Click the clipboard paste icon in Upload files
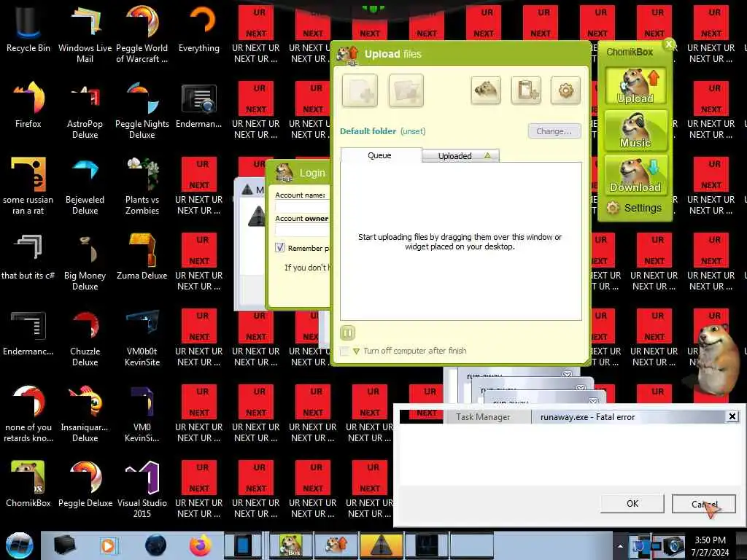Viewport: 747px width, 560px height. coord(526,90)
